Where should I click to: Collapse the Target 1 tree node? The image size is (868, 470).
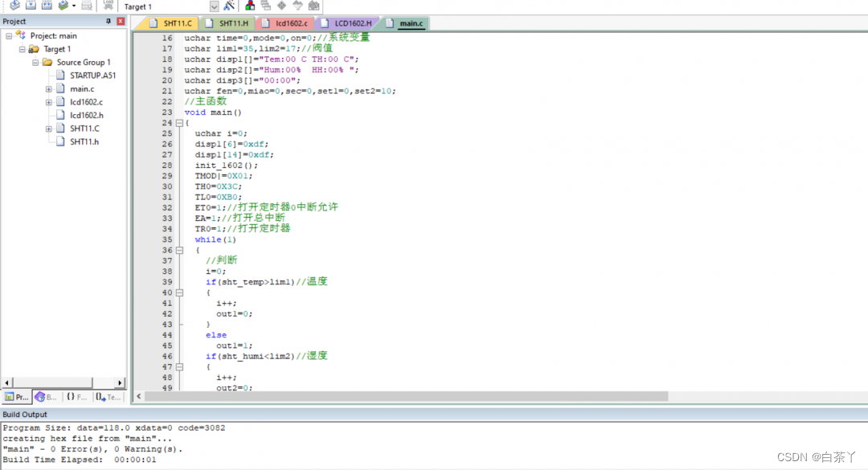(23, 49)
